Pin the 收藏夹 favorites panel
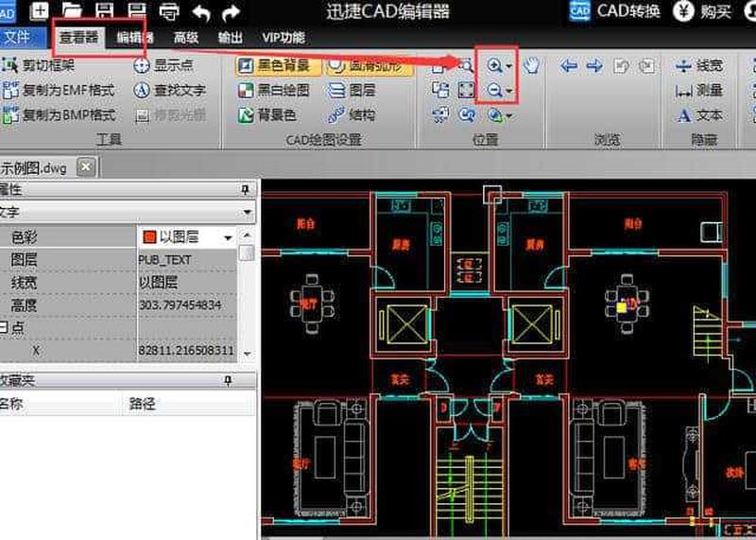This screenshot has width=756, height=540. click(228, 381)
